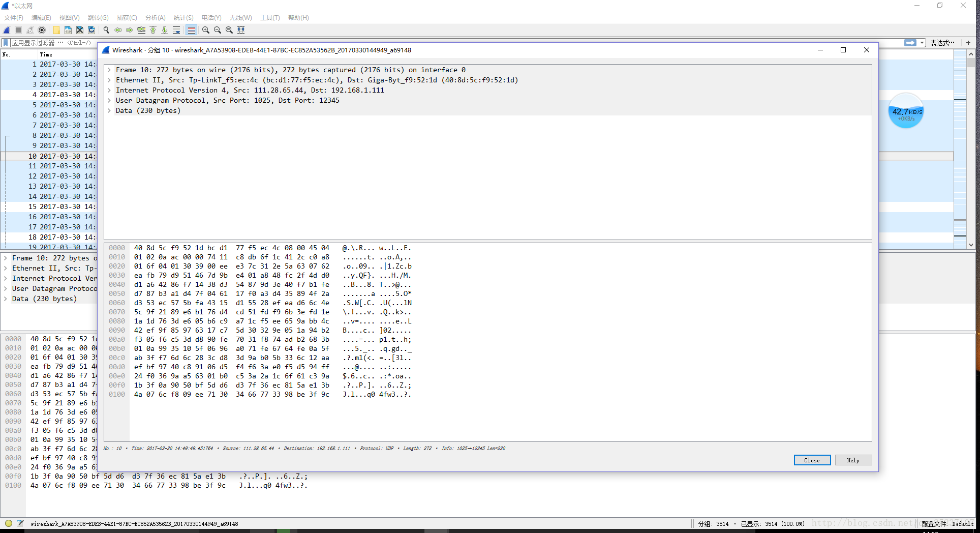The image size is (980, 533).
Task: Open a capture file
Action: pyautogui.click(x=56, y=30)
